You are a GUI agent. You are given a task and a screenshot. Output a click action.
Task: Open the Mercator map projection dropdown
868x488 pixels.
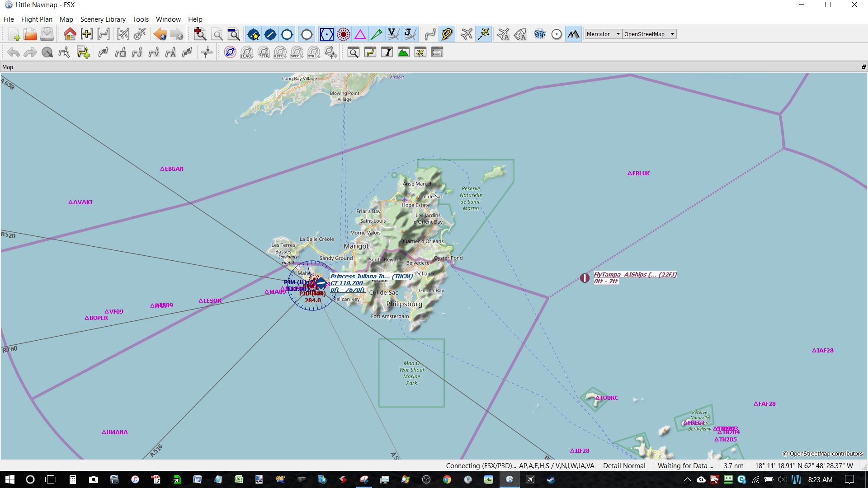[x=603, y=34]
